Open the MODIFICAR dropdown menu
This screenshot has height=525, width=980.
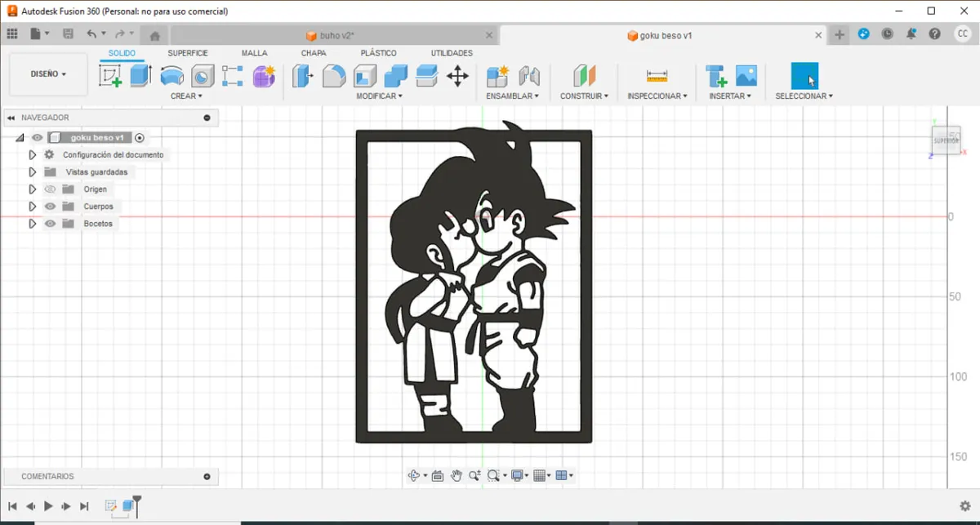click(x=379, y=96)
